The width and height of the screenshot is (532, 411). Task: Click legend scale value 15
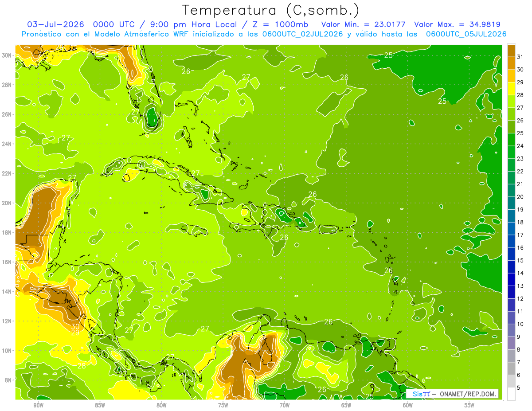click(x=520, y=261)
